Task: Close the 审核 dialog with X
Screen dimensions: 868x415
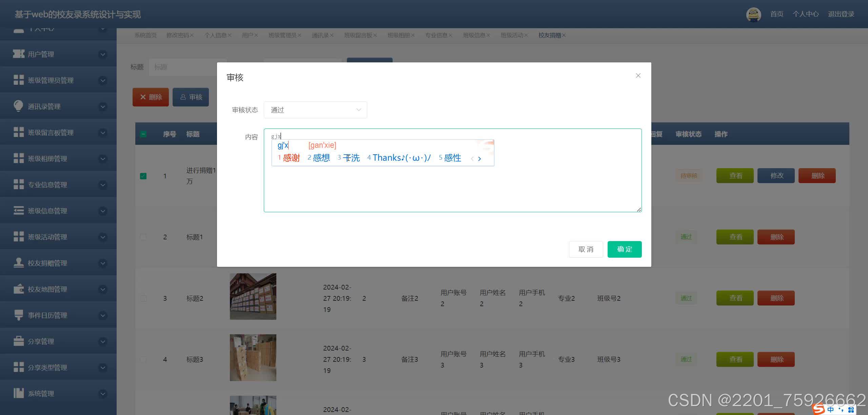Action: coord(638,76)
